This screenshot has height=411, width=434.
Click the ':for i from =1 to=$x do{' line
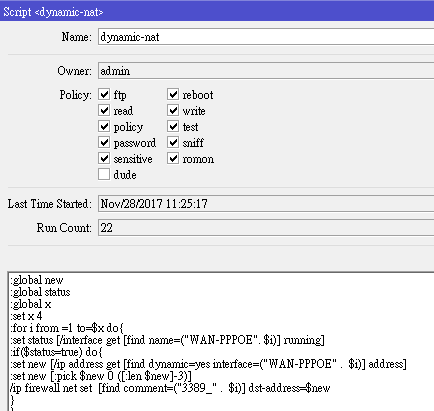(x=67, y=328)
